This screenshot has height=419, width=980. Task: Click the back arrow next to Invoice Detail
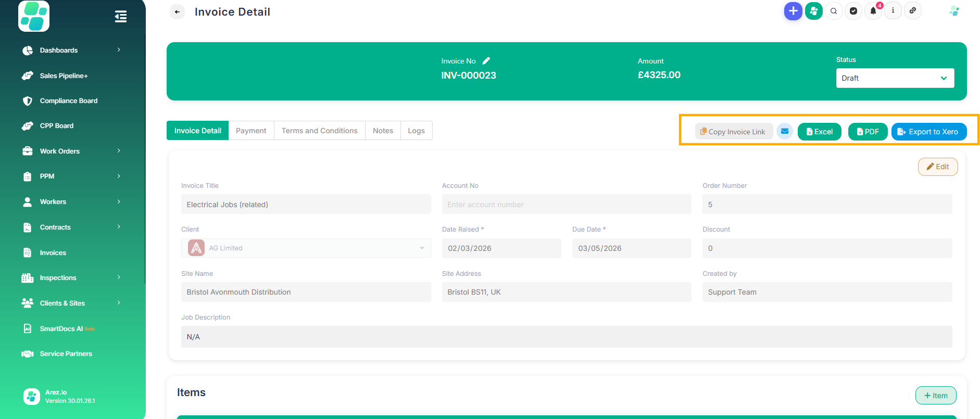click(x=178, y=11)
